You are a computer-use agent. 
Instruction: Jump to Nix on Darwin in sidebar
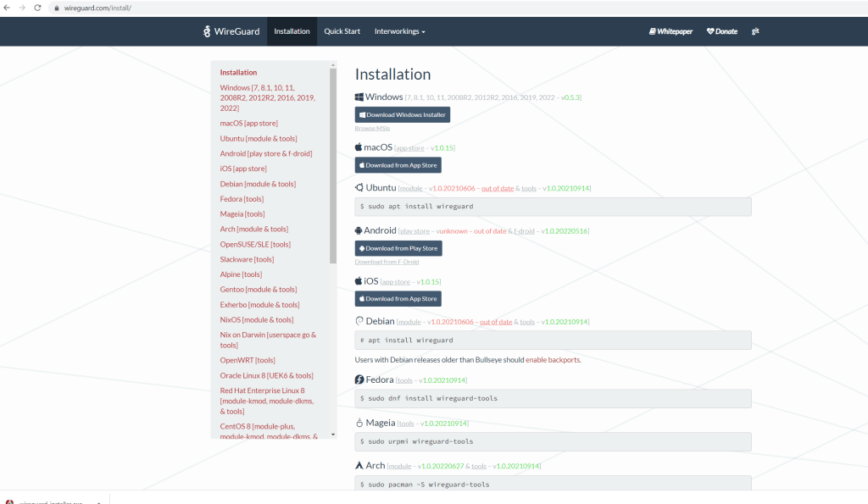(268, 340)
